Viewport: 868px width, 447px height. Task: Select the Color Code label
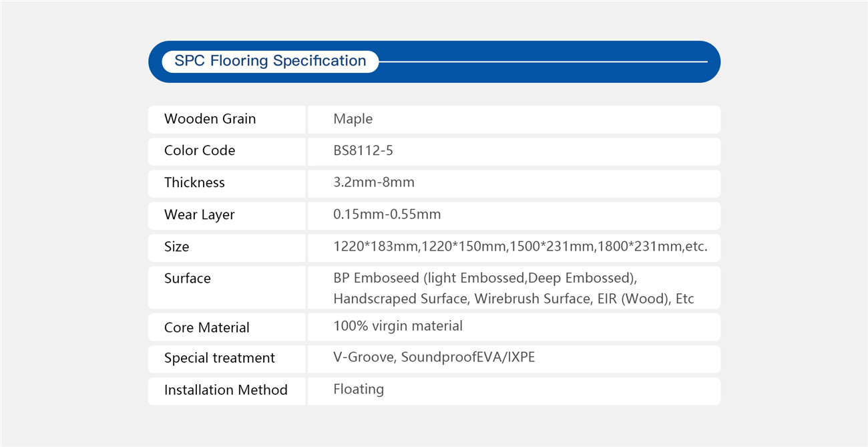point(200,151)
